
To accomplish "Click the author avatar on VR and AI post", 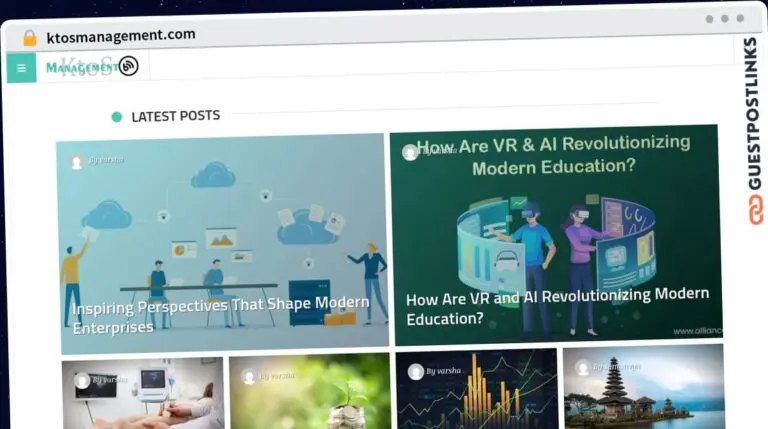I will click(410, 152).
